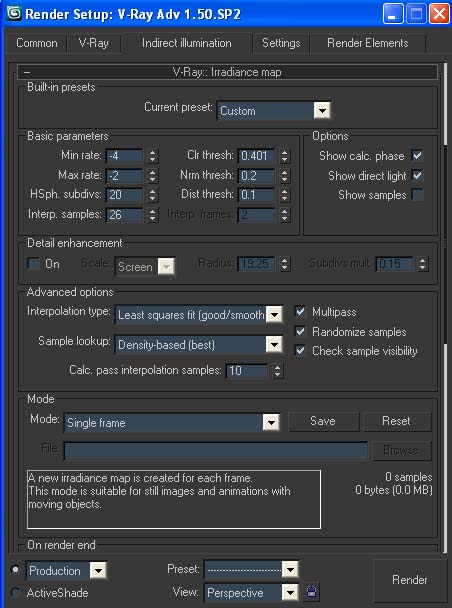Disable the Show calc. phase checkbox
The image size is (452, 608).
[x=417, y=155]
